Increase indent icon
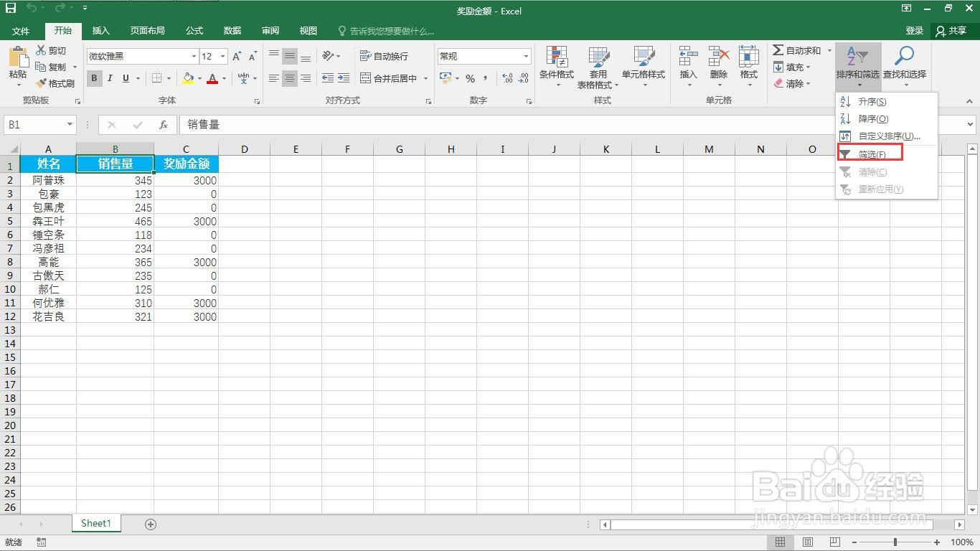Viewport: 980px width, 551px height. 344,78
